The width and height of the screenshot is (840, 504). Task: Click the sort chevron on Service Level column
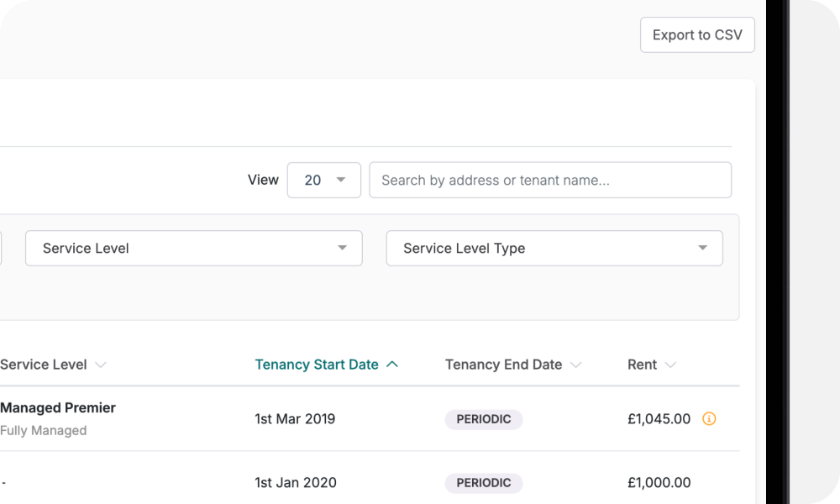click(100, 365)
